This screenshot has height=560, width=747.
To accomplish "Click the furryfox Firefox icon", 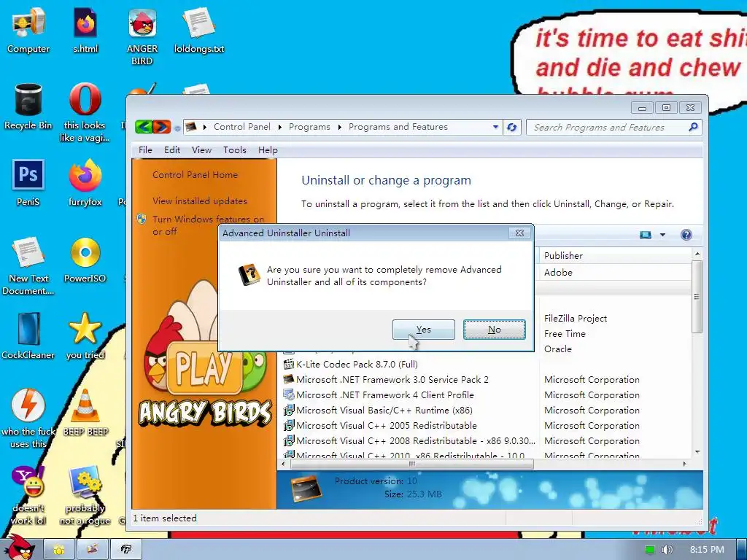I will 85,183.
